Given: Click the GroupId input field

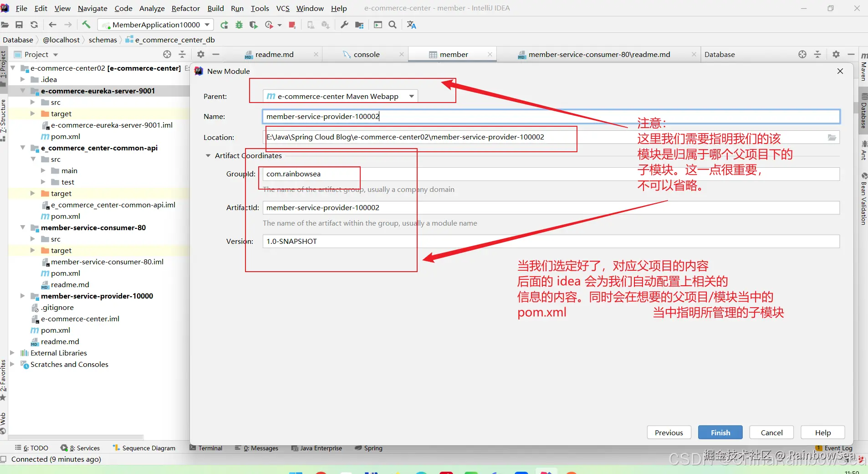Looking at the screenshot, I should 551,174.
